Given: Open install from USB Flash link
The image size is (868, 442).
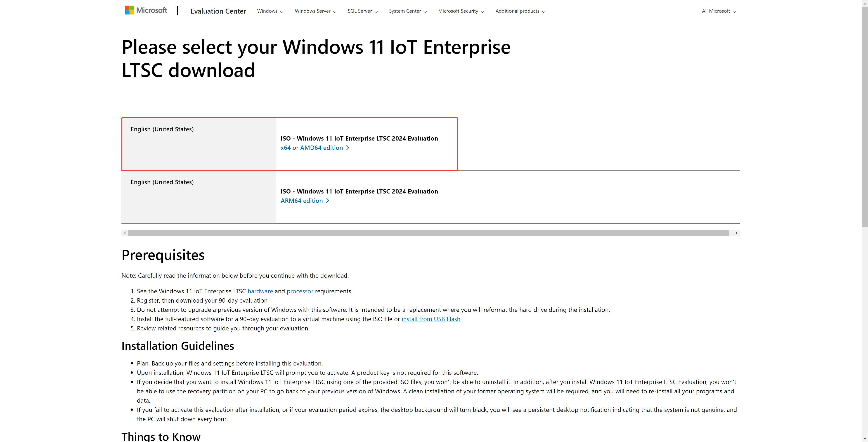Looking at the screenshot, I should [431, 319].
